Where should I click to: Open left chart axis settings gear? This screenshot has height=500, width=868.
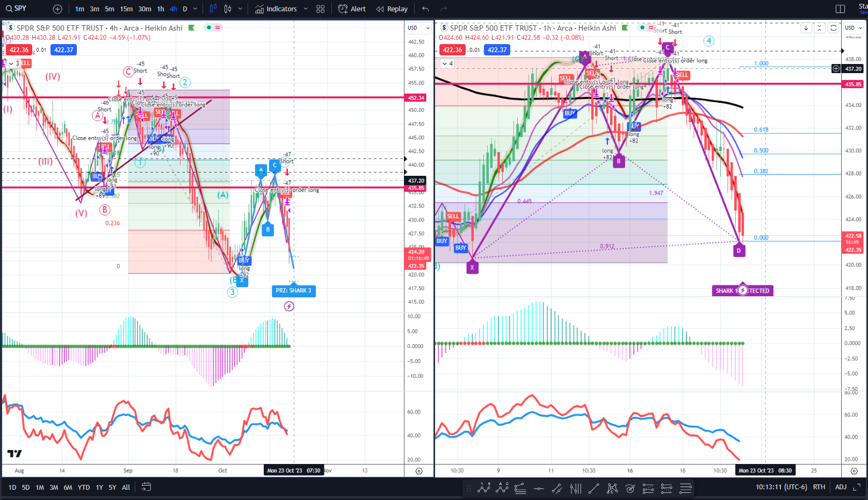(419, 471)
